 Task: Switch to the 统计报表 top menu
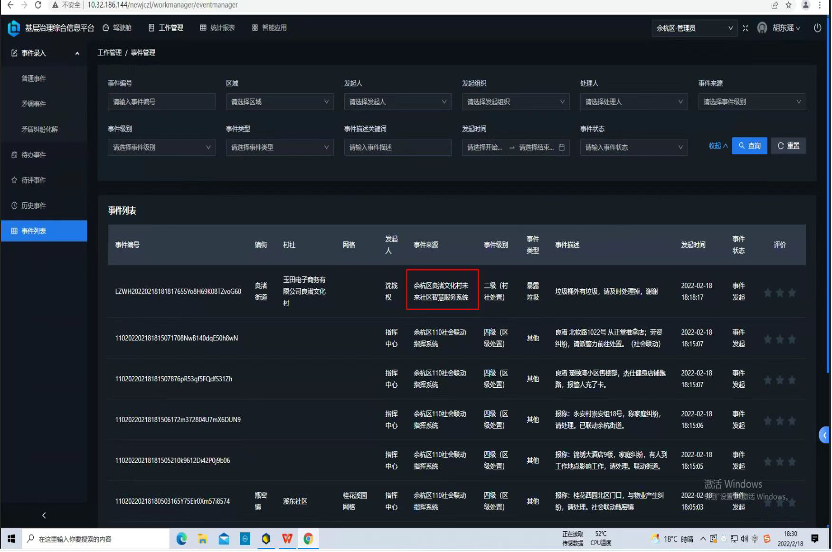[x=216, y=28]
